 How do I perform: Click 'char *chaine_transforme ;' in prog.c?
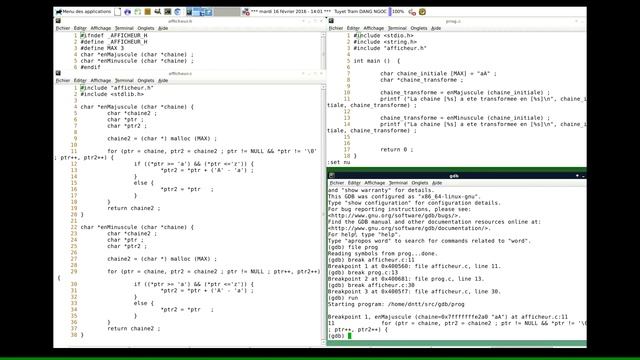point(422,80)
